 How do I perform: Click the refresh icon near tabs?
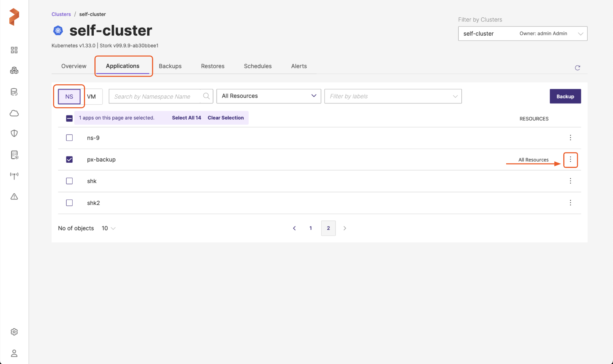577,68
